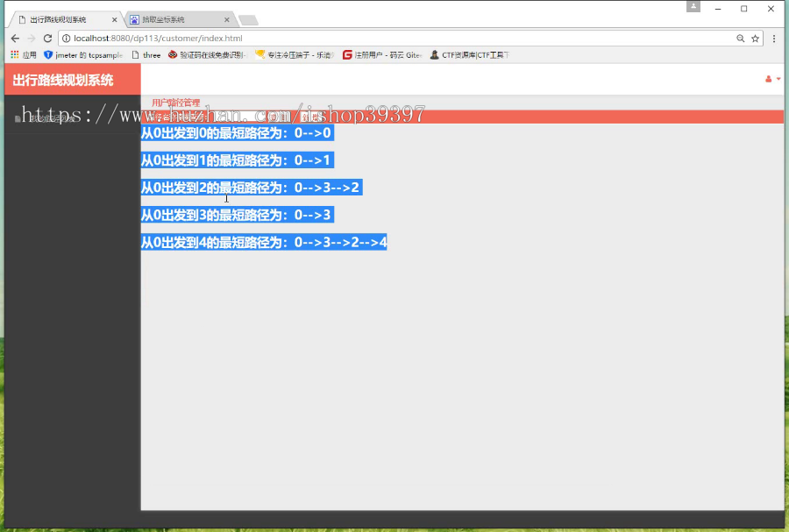Click the 用户路径管理 heading
Screen dimensions: 789x532
[176, 103]
